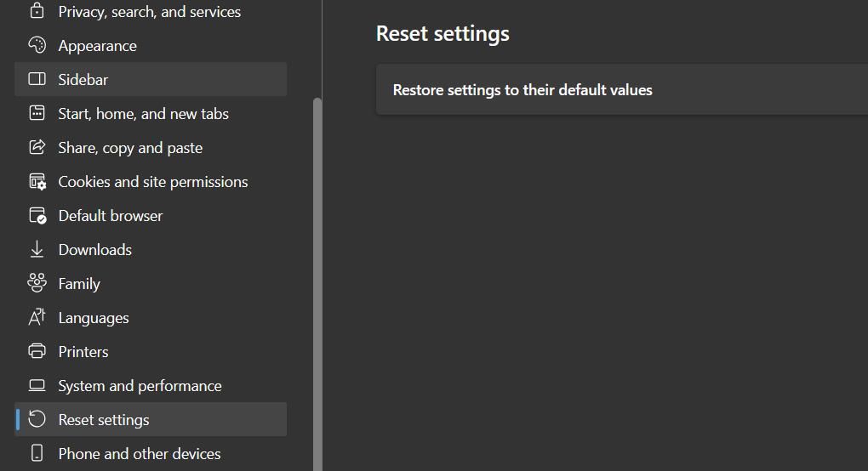Image resolution: width=868 pixels, height=471 pixels.
Task: Click the Appearance palette icon
Action: (37, 45)
